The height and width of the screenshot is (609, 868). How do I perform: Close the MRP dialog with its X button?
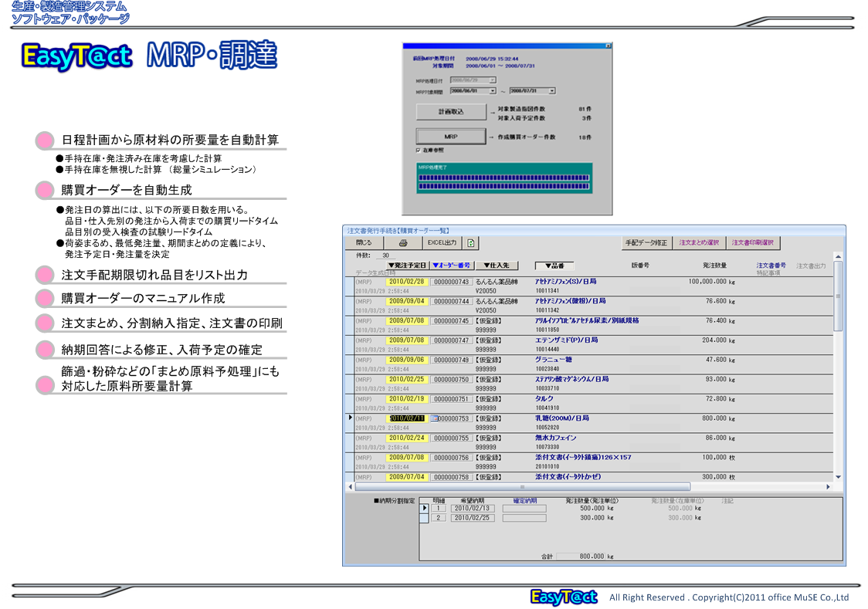608,46
